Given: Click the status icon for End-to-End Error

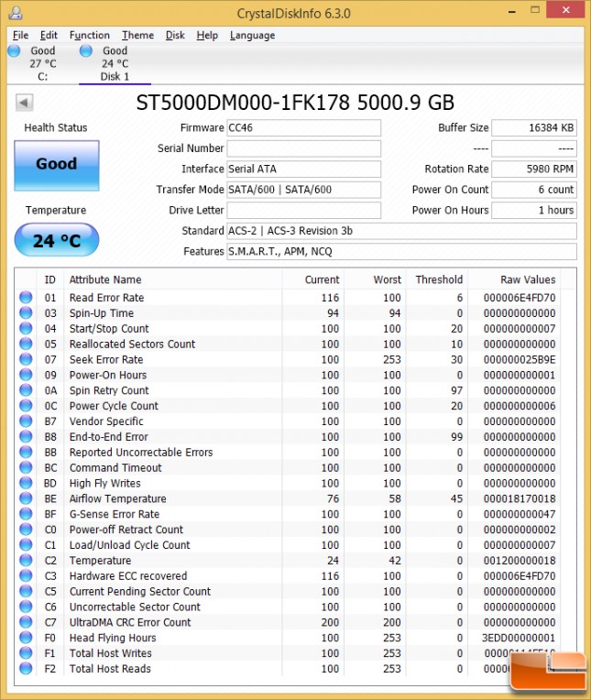Looking at the screenshot, I should [x=26, y=437].
